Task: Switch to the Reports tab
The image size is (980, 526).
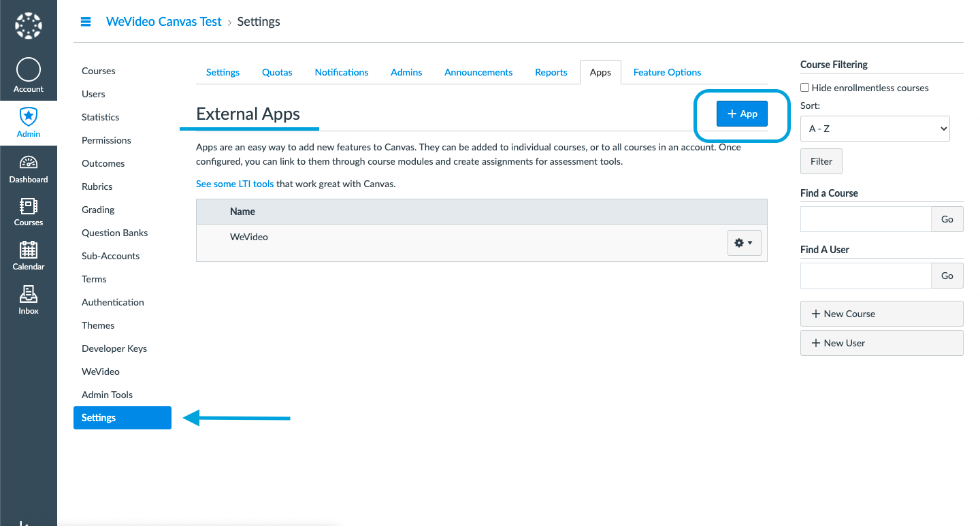Action: (551, 72)
